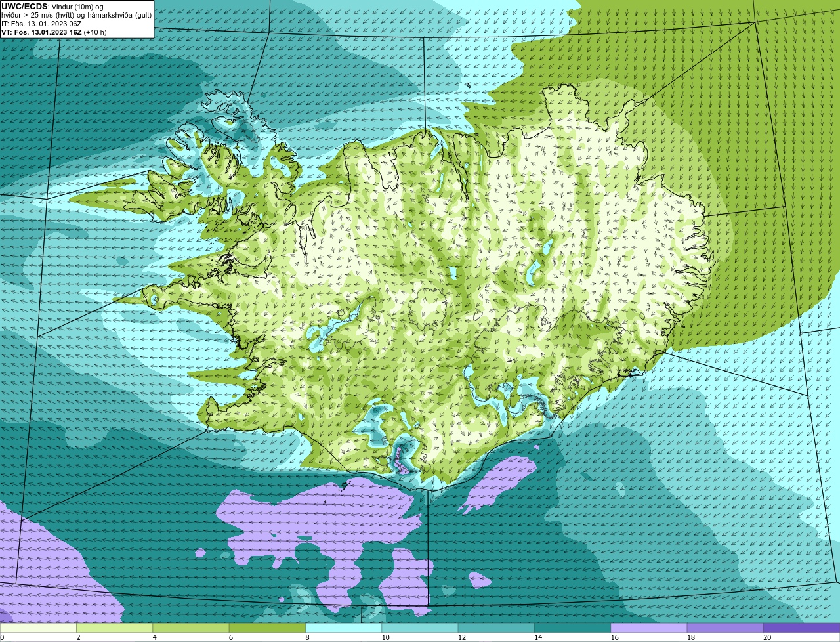Click the "VT: Fös. 13.01.2023 16Z" line

[54, 32]
